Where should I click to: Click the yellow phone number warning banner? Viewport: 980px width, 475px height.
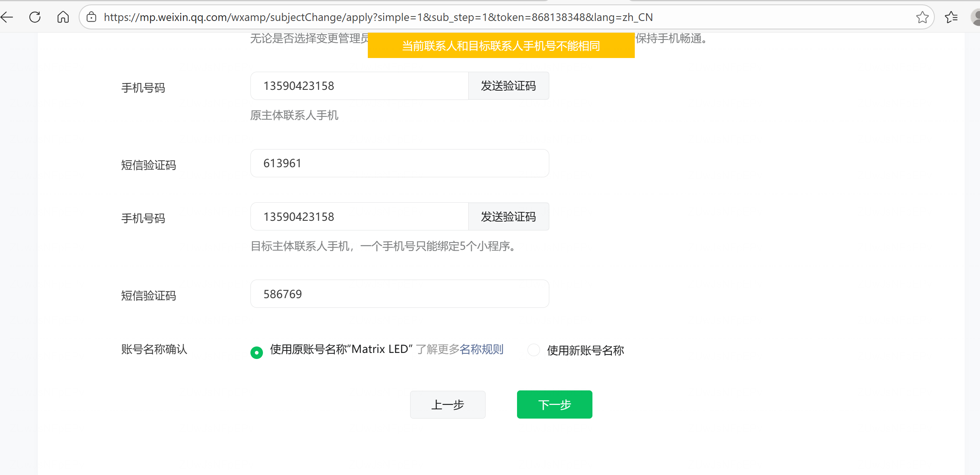(501, 46)
